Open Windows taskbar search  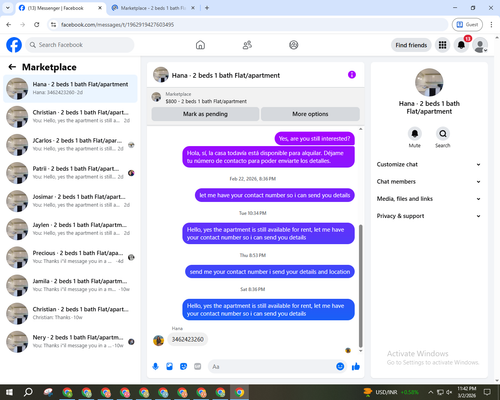pos(28,392)
